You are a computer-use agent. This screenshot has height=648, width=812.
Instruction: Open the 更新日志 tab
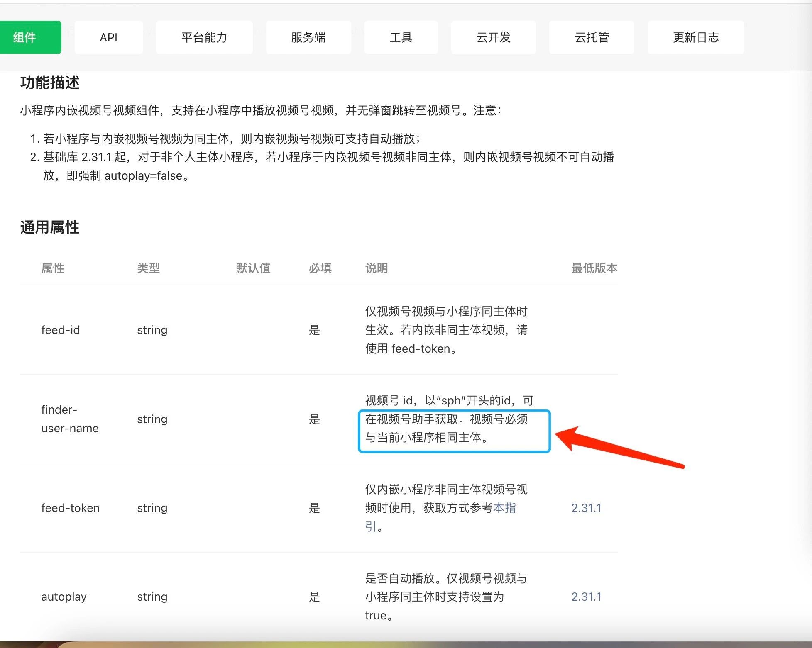click(695, 37)
